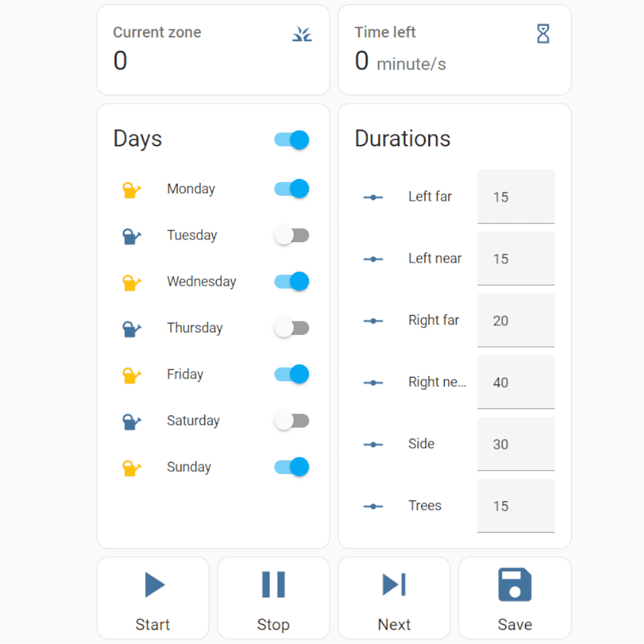Click the blue watering can beside Tuesday
644x644 pixels.
point(131,236)
